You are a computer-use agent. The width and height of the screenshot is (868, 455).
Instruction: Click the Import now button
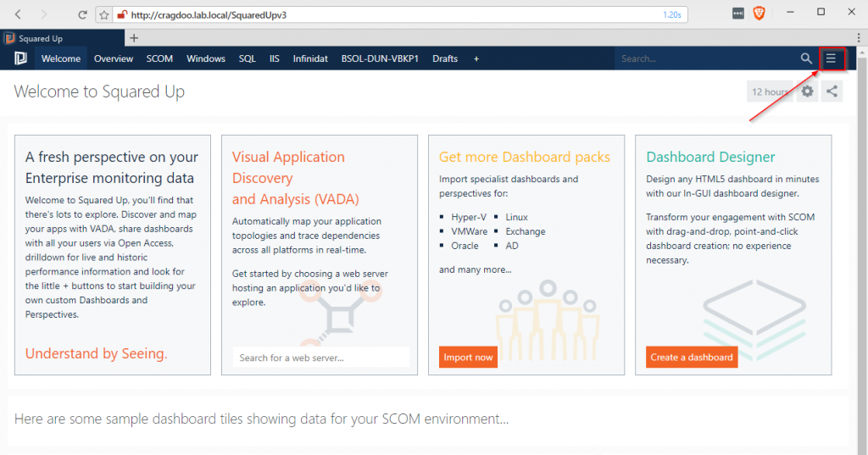(468, 357)
